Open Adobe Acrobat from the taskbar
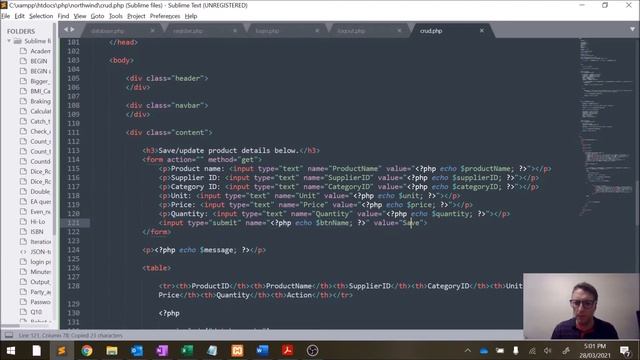Screen dimensions: 640x360 click(287, 351)
